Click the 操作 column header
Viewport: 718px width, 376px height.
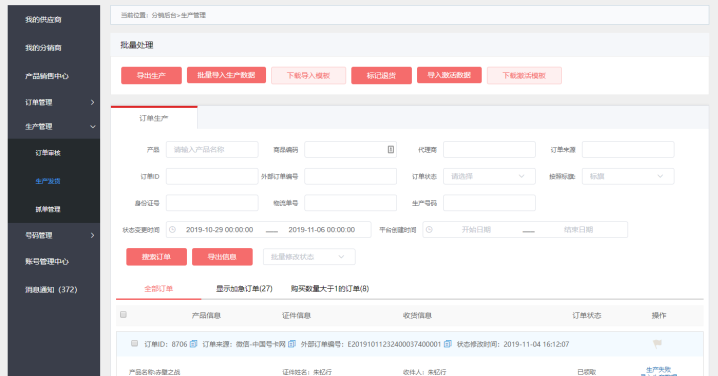point(659,315)
